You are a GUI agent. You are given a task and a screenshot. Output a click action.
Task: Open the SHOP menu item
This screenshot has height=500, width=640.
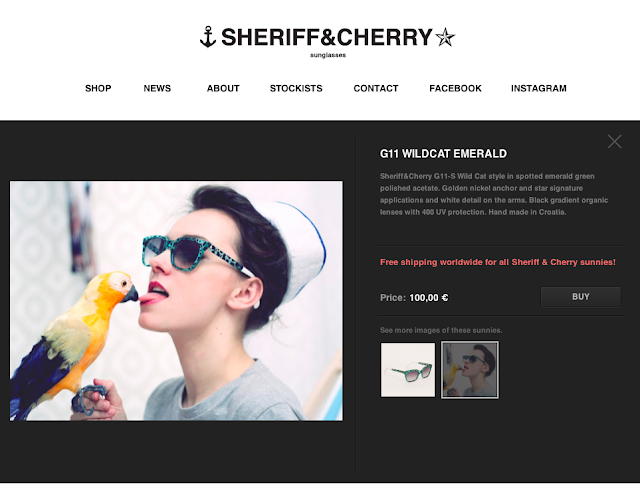[x=98, y=88]
